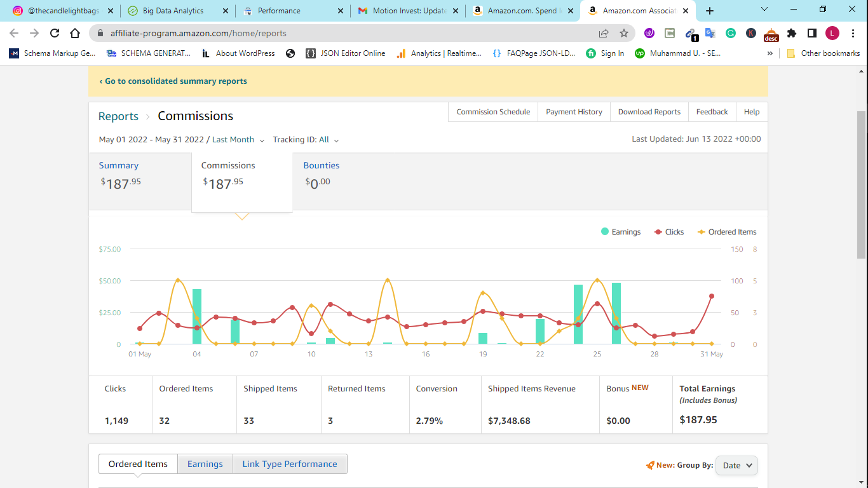The image size is (868, 488).
Task: Switch to the Earnings table tab
Action: [205, 464]
